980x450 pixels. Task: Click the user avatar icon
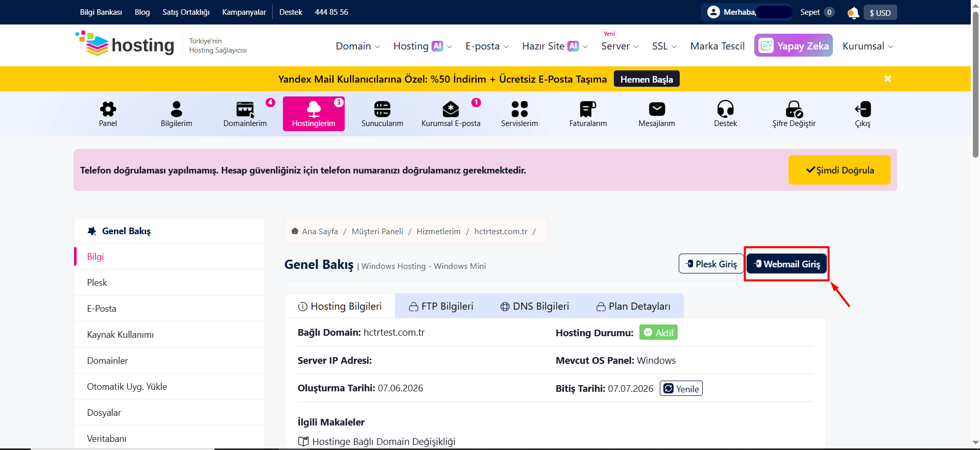(713, 12)
